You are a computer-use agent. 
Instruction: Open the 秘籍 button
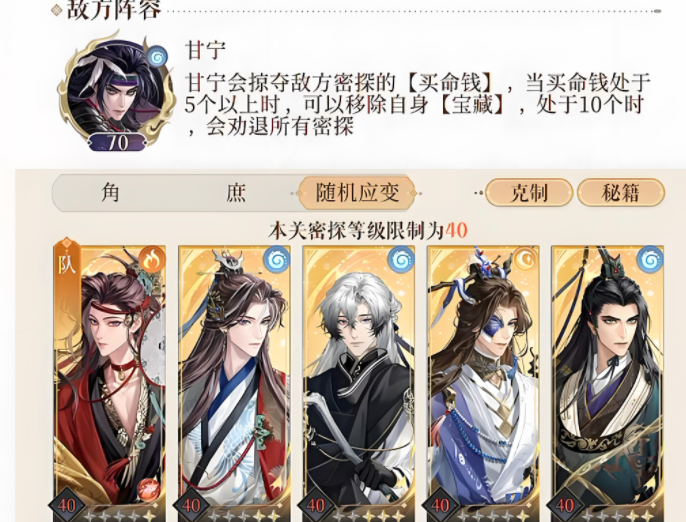621,193
